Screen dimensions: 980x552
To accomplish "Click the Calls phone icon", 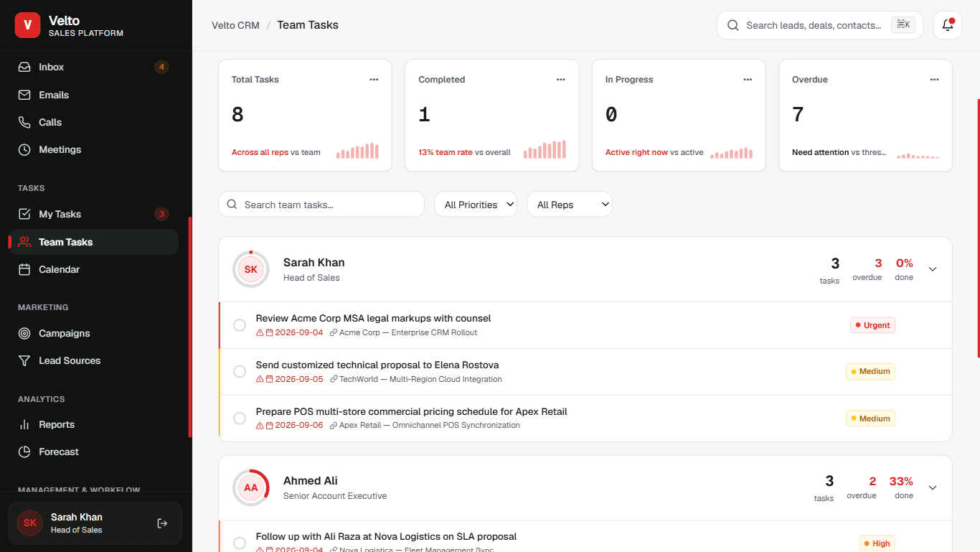I will tap(24, 122).
